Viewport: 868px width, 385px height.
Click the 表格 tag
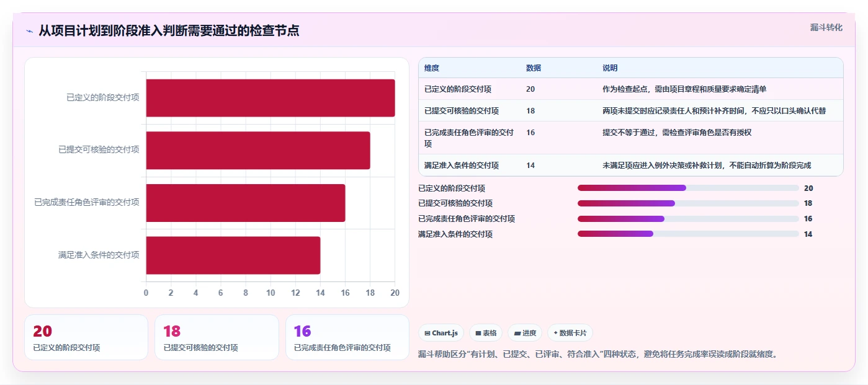pos(485,333)
